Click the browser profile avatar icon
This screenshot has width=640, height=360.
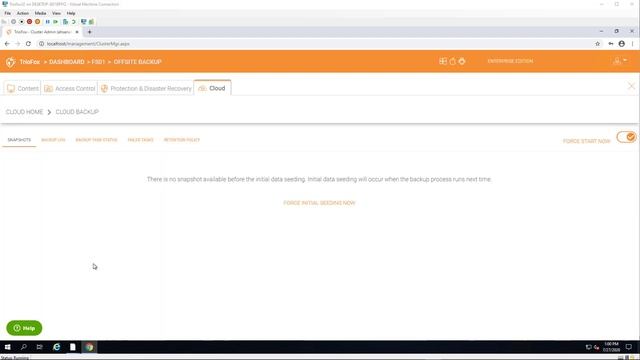[622, 44]
